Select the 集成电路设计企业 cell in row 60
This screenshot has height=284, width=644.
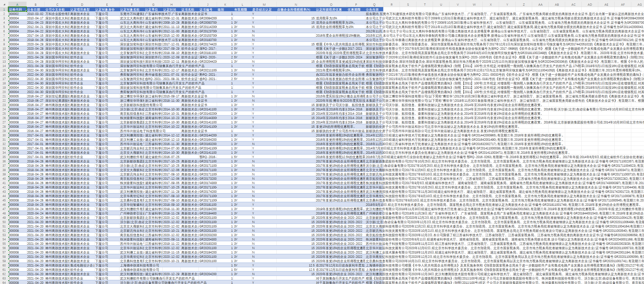82,265
